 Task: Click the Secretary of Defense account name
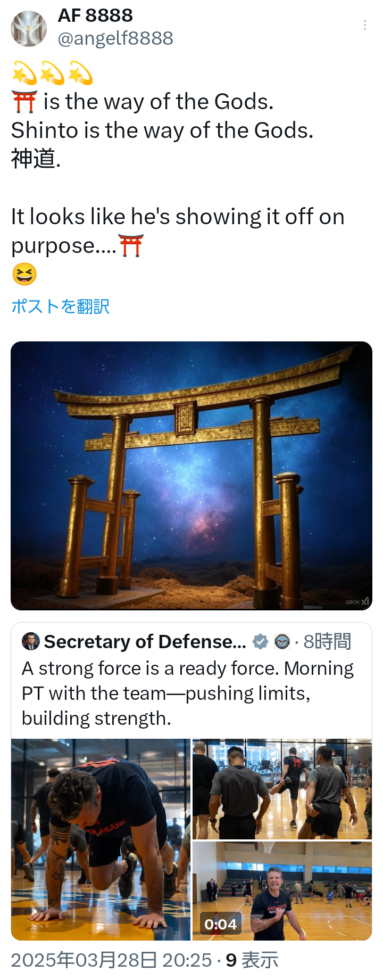coord(145,642)
